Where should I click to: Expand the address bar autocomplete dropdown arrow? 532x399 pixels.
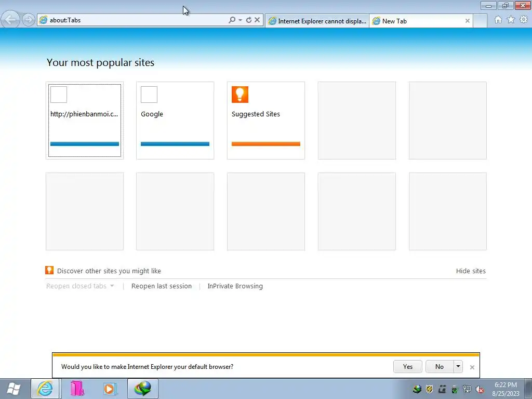240,20
